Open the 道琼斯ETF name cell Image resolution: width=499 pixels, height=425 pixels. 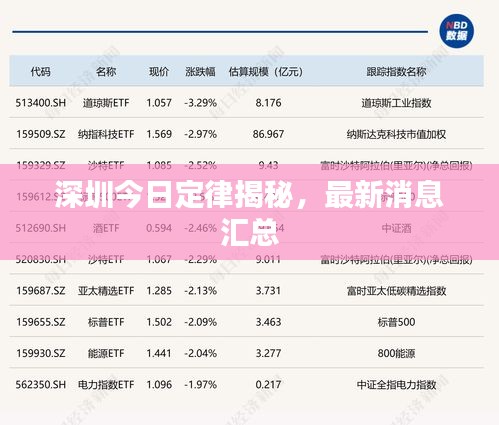coord(106,103)
